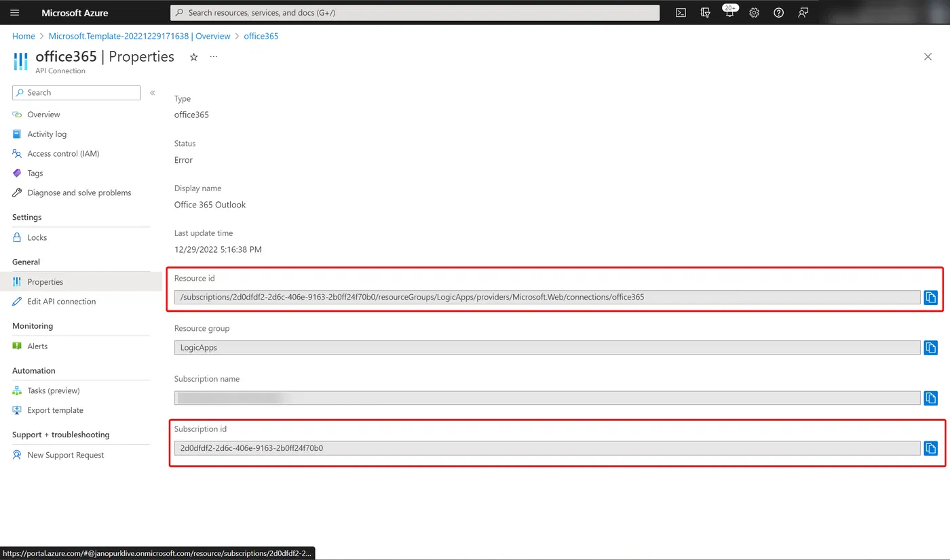The height and width of the screenshot is (560, 950).
Task: Open Microsoft.Template-20221229171638 Overview breadcrumb
Action: [139, 36]
